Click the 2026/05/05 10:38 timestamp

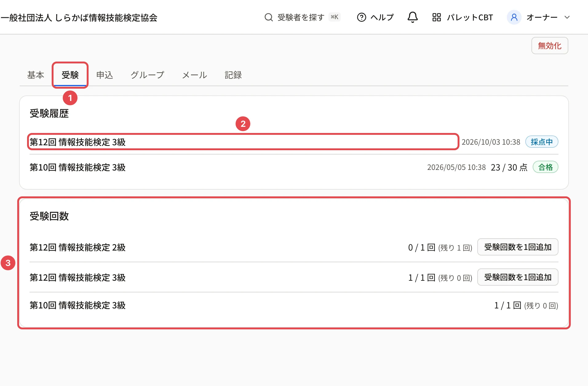point(456,167)
